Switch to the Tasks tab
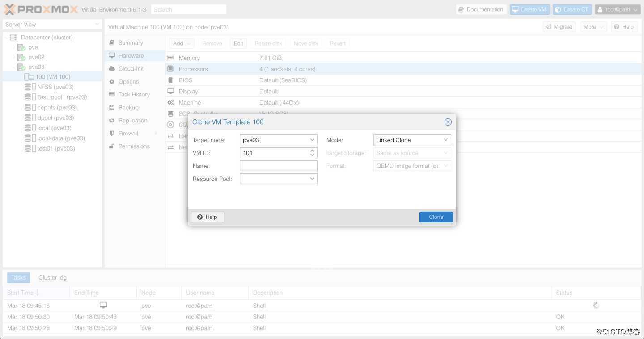This screenshot has height=339, width=644. 19,278
